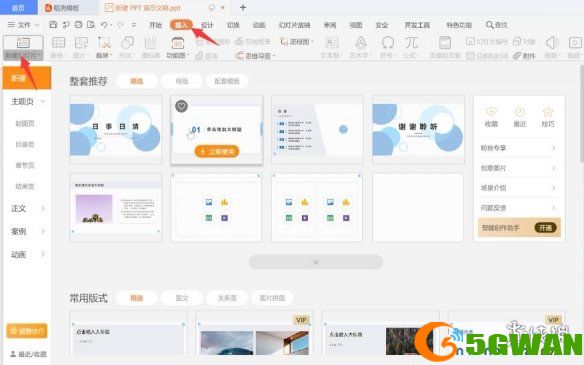This screenshot has height=365, width=584.
Task: Click the save icon in quick toolbar
Action: (x=53, y=25)
